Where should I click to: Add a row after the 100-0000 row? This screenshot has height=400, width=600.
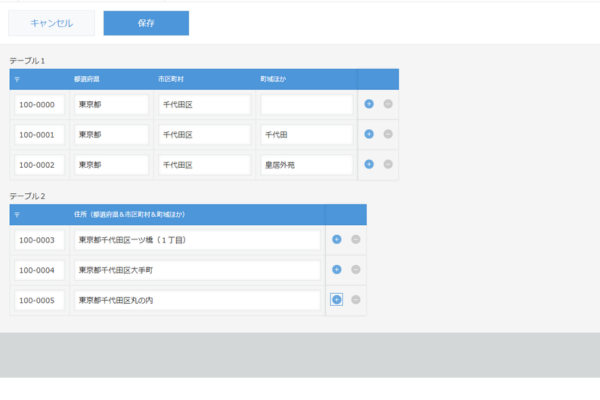(369, 104)
